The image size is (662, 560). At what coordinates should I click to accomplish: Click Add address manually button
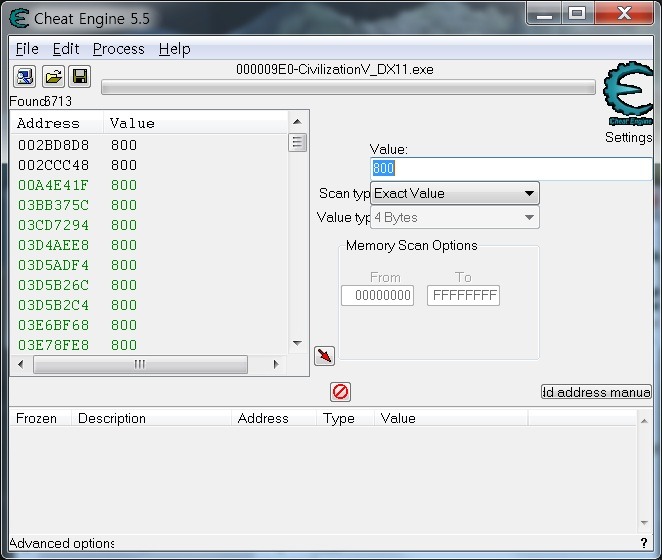coord(596,392)
